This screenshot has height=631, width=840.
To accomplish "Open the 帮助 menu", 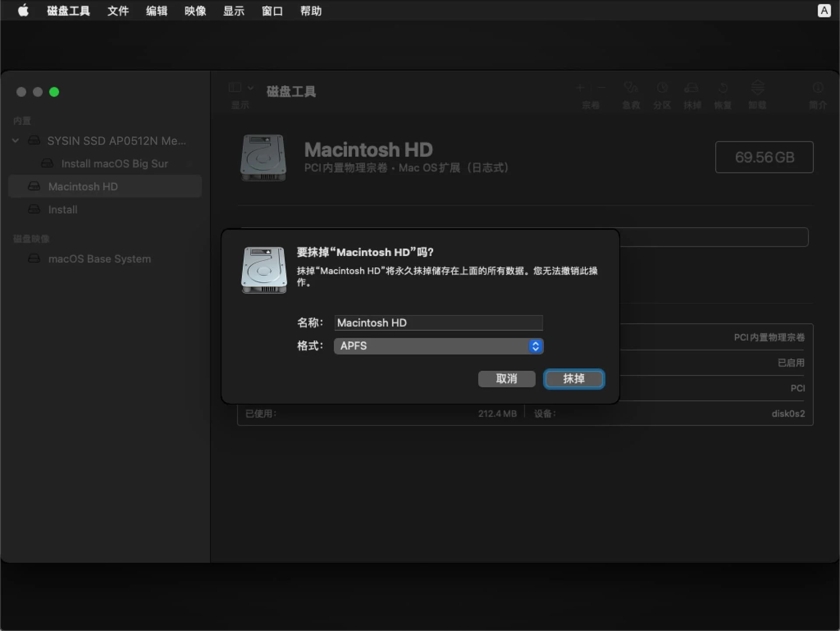I will tap(311, 11).
